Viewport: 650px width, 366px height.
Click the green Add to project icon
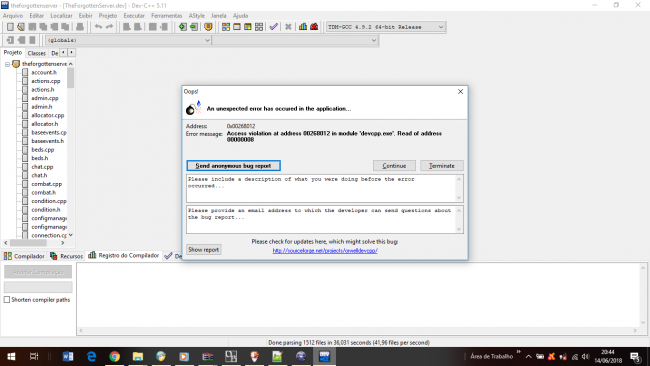(182, 27)
